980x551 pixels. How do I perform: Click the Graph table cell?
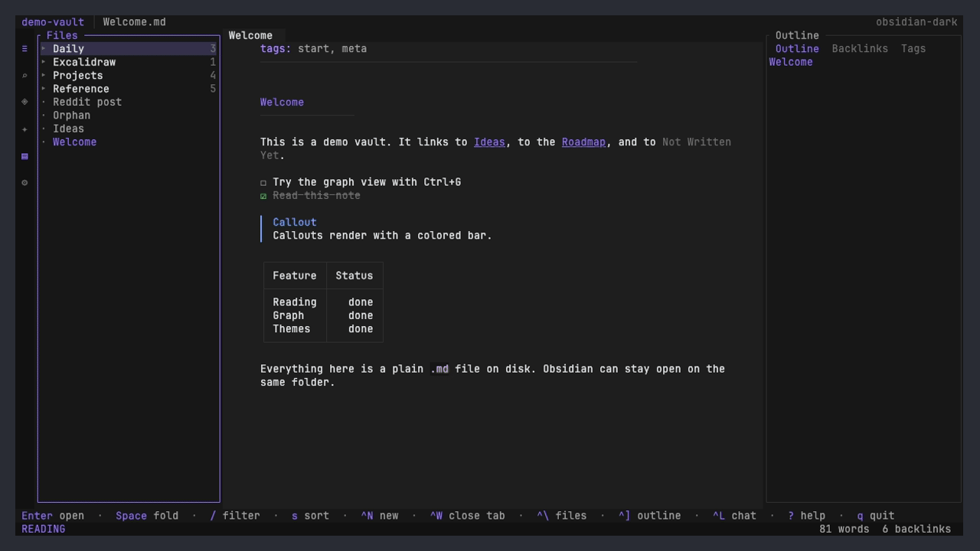289,315
